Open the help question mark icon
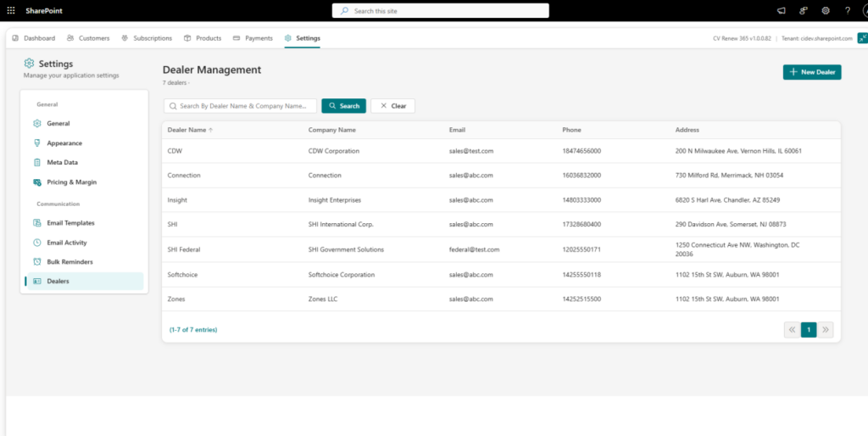Screen dimensions: 868x436 (x=848, y=10)
